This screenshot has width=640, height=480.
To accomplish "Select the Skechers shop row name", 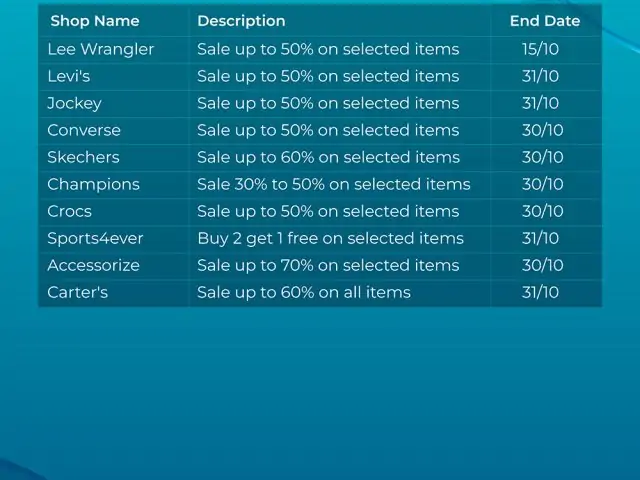I will (x=83, y=157).
